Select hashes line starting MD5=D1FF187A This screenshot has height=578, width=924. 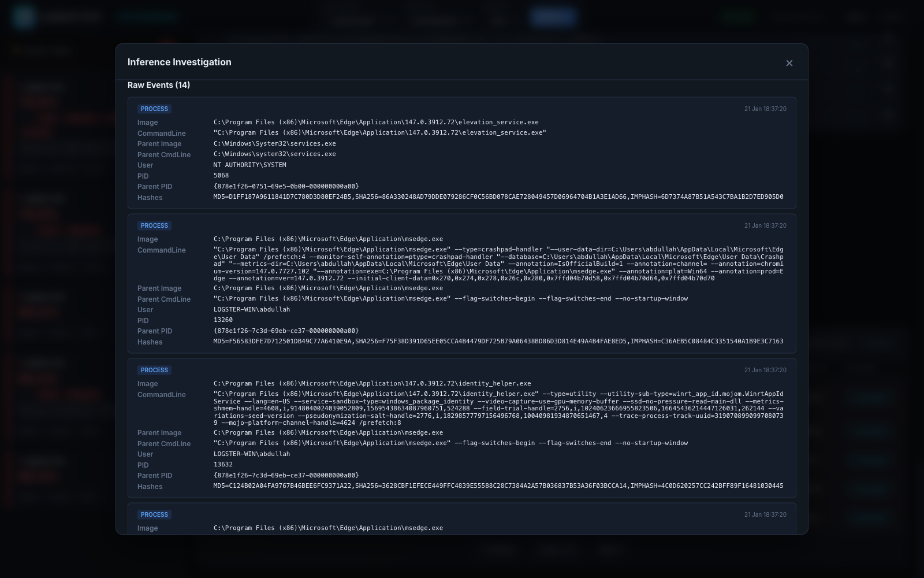point(498,197)
